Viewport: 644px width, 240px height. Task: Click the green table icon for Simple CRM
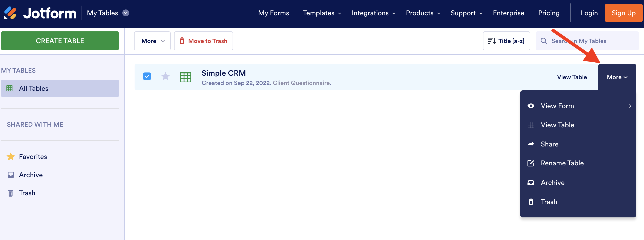(x=186, y=77)
